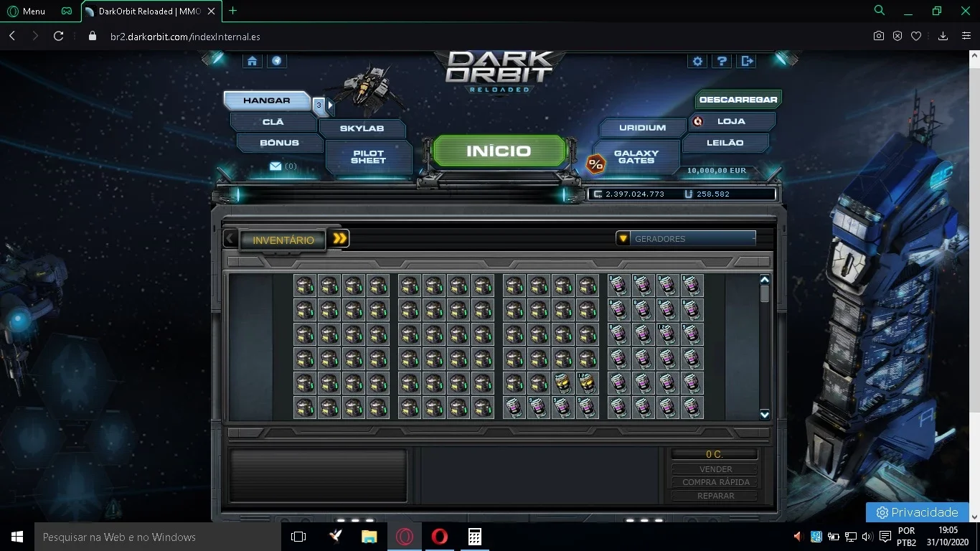Select the yellow-striped generator marked 12
This screenshot has height=551, width=980.
coord(587,382)
